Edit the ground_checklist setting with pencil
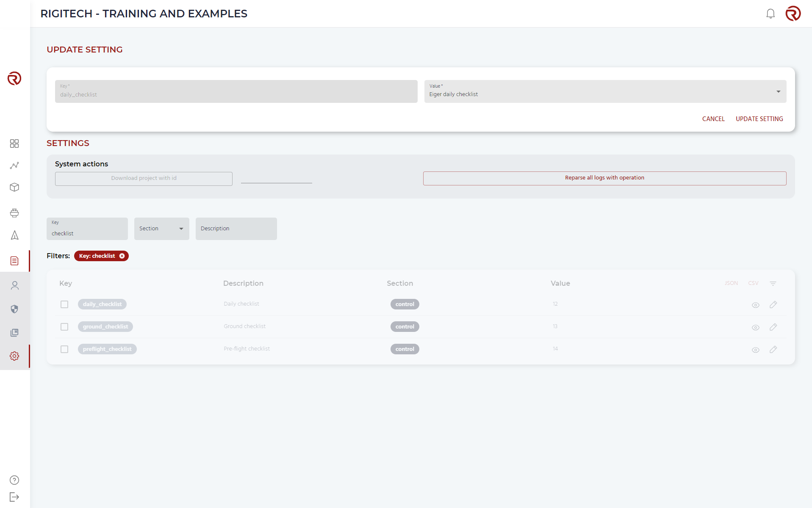The image size is (812, 508). [773, 327]
